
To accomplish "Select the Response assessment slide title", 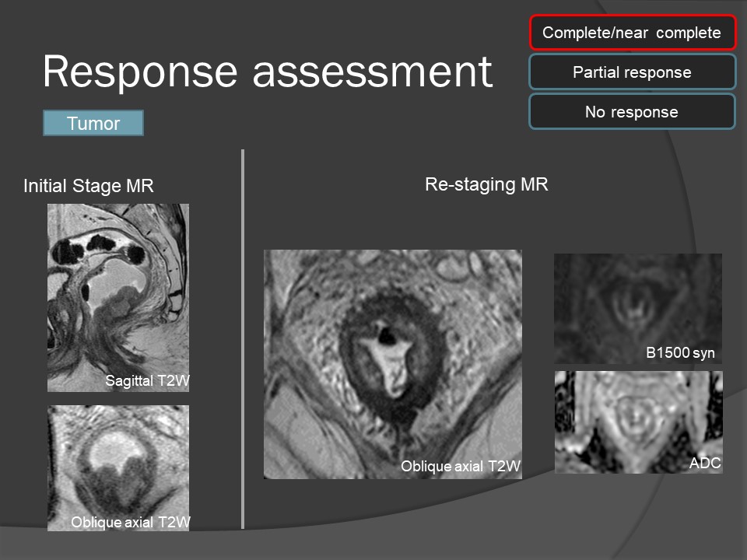I will point(267,72).
